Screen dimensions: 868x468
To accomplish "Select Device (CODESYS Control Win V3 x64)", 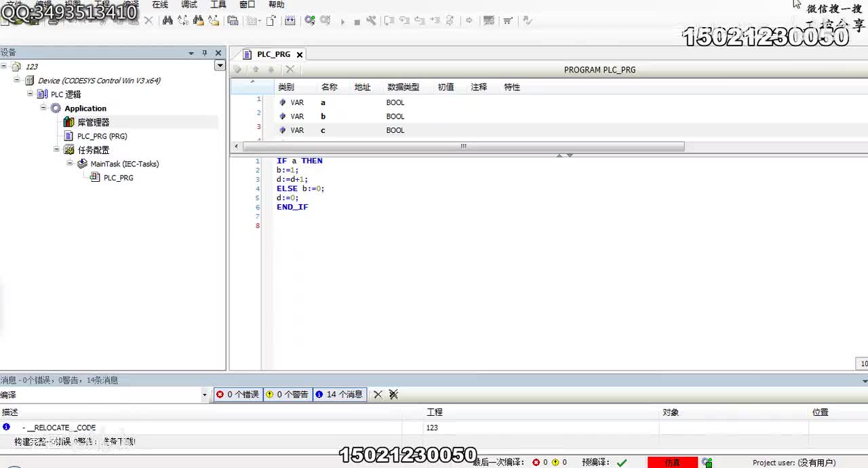I will [x=99, y=80].
